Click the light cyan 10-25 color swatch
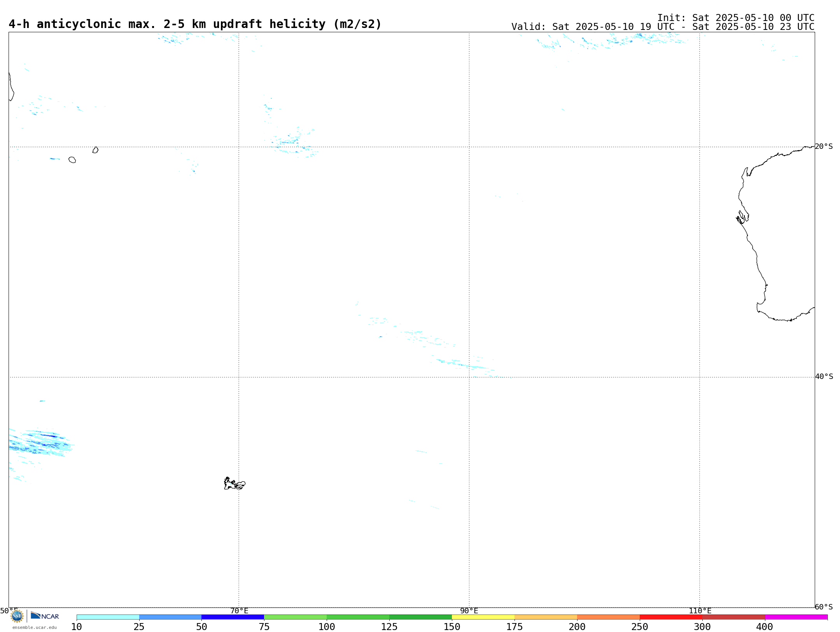Screen dimensions: 840x632 coord(108,617)
